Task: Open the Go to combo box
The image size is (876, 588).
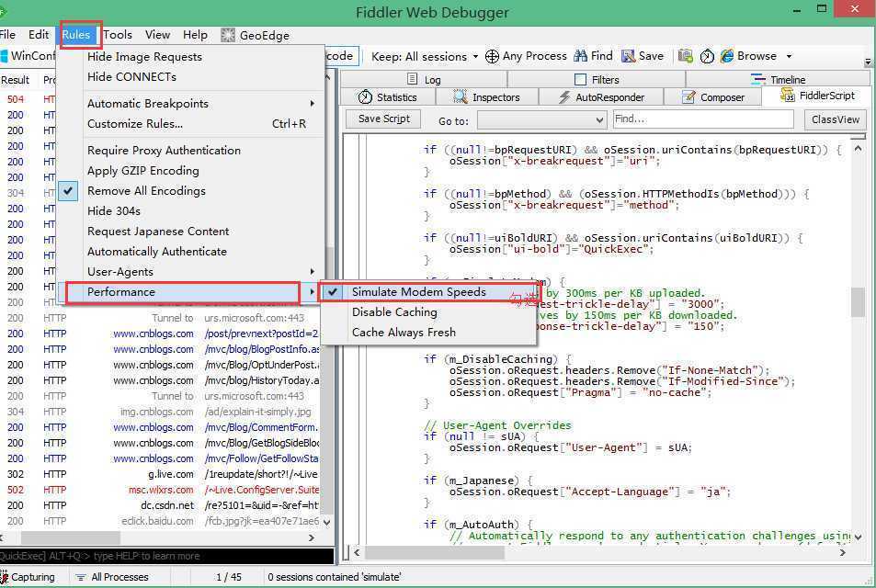Action: pos(542,119)
